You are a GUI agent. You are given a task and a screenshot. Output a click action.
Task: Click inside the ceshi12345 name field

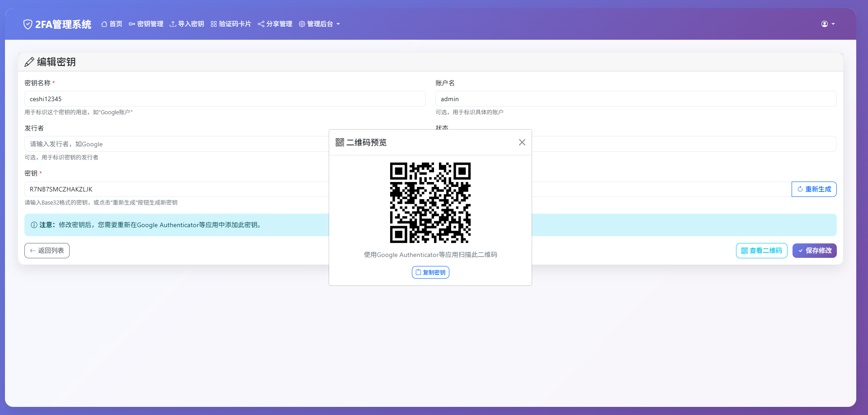225,98
